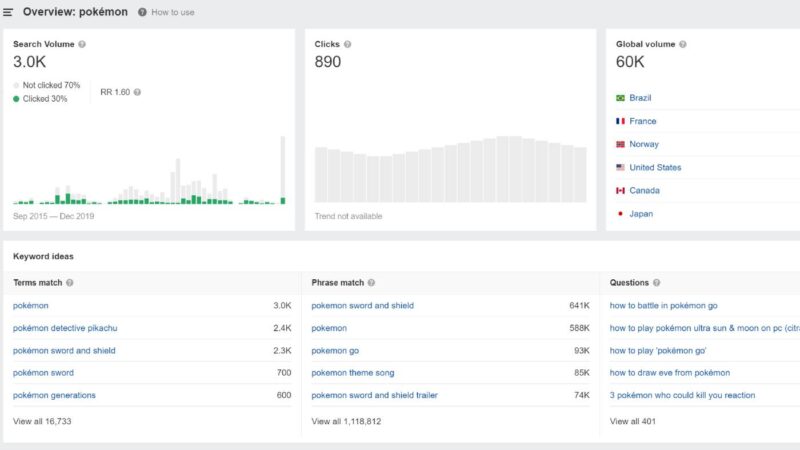Viewport: 800px width, 450px height.
Task: Click the Overview: pokémon title
Action: [x=75, y=12]
